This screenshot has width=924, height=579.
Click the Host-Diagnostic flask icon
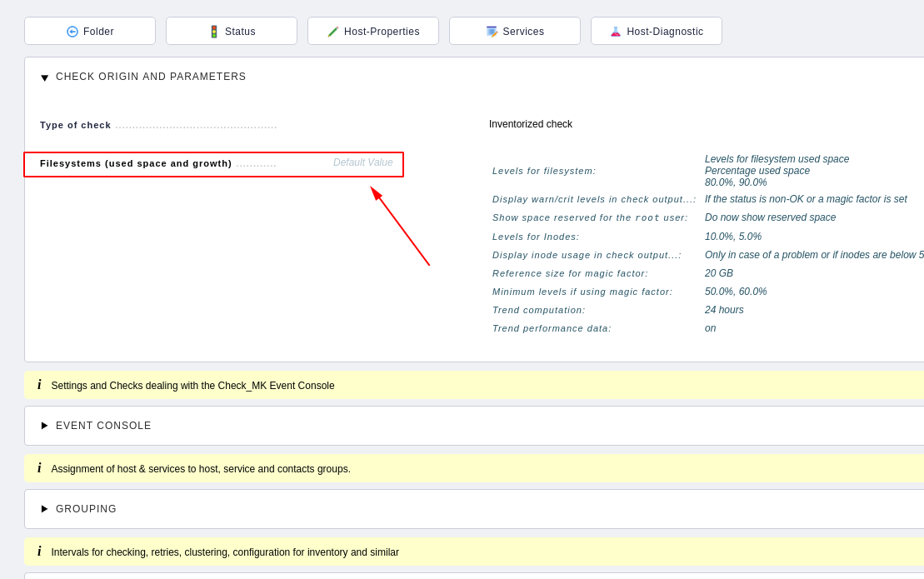point(616,31)
